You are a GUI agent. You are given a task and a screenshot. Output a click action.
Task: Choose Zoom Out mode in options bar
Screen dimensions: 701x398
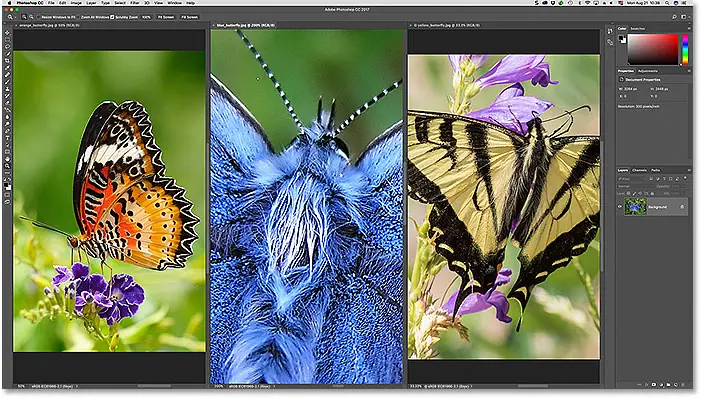coord(31,17)
